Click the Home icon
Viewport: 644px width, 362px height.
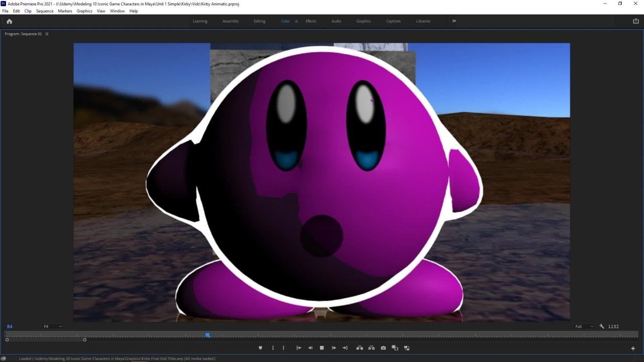9,21
